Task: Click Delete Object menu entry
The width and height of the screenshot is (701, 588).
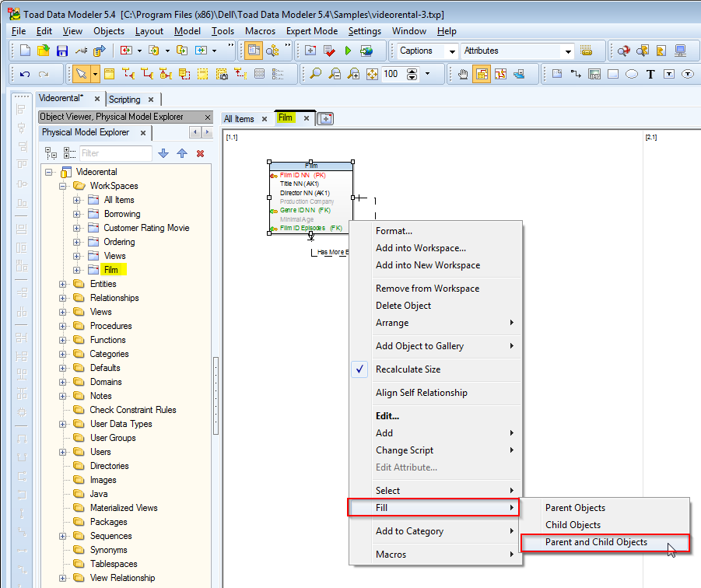Action: 436,306
